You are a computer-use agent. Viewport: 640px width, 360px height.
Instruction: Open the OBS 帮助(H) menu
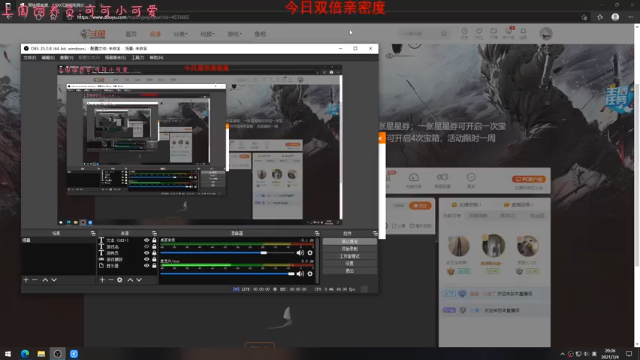[x=156, y=58]
